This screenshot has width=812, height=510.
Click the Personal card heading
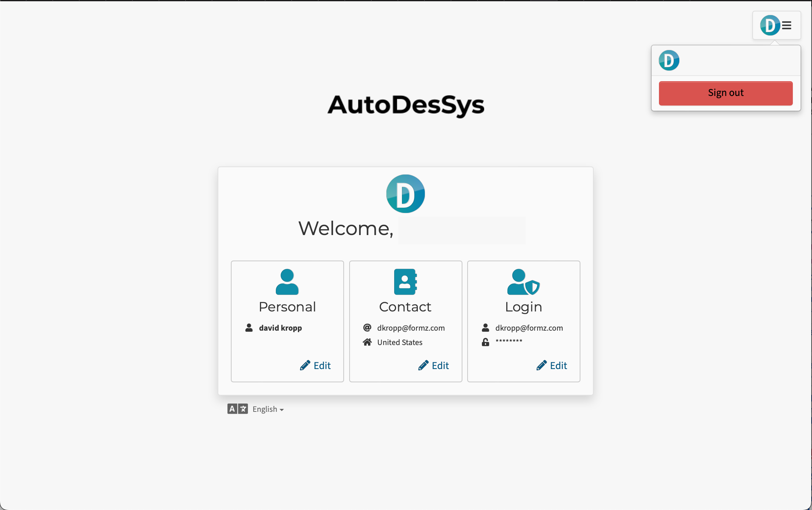tap(287, 307)
